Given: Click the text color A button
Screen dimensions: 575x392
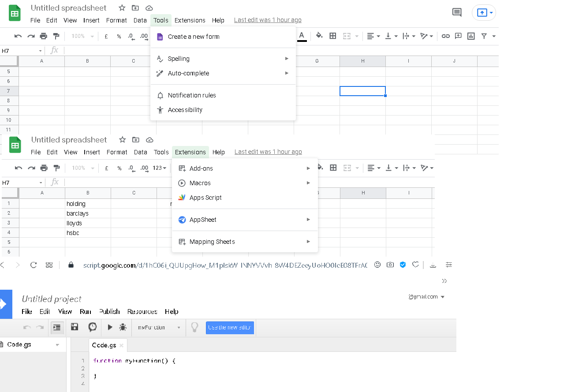Looking at the screenshot, I should point(302,36).
